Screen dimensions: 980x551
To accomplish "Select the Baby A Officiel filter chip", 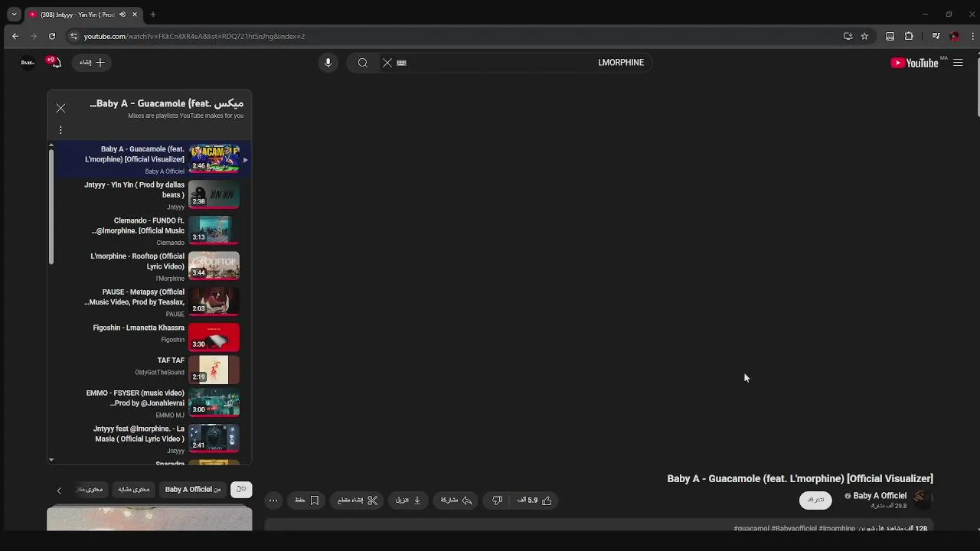I will [x=193, y=490].
